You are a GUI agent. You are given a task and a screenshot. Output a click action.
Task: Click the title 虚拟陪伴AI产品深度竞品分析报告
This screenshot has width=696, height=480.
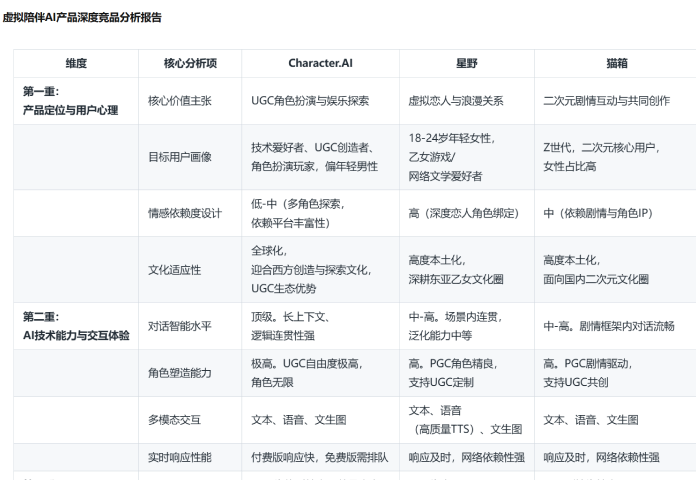click(82, 17)
